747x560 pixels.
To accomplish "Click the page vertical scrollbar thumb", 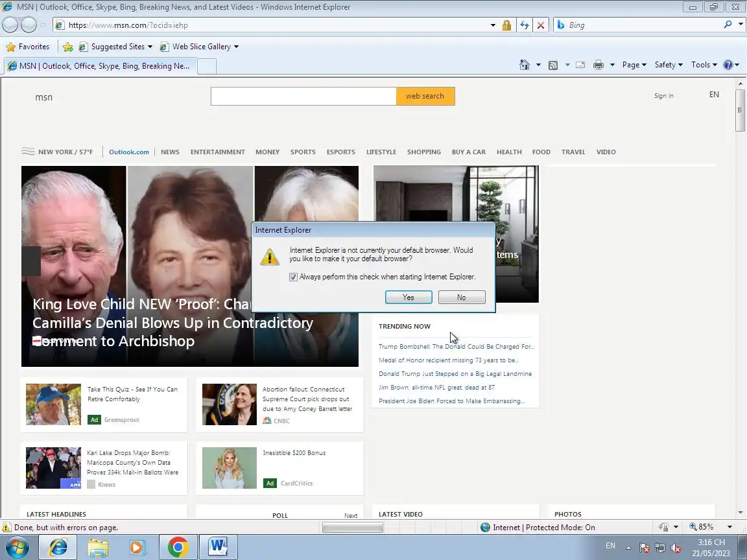I will (x=740, y=110).
